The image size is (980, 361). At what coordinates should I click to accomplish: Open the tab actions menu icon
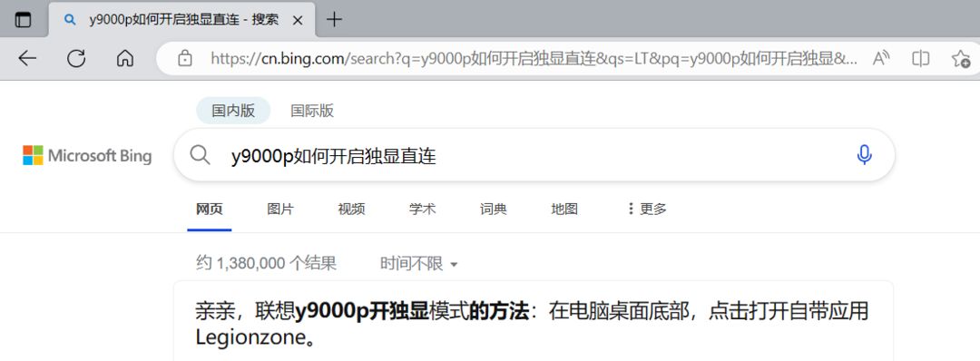[x=23, y=20]
